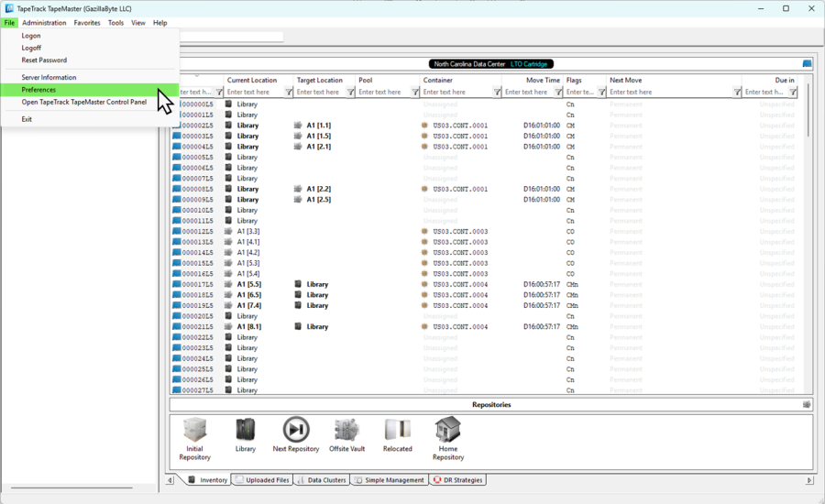The height and width of the screenshot is (504, 825).
Task: Open the Relocated repository icon
Action: [x=397, y=429]
